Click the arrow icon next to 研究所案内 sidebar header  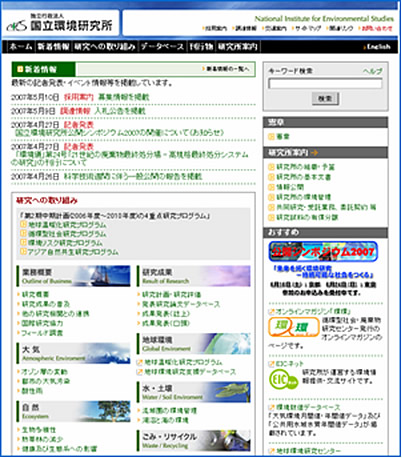pos(314,153)
